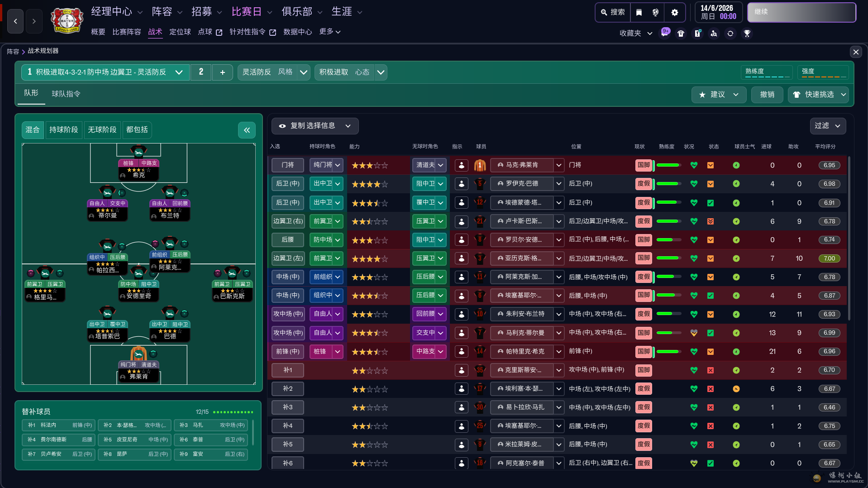Toggle the 持球阶段 pitch view
Image resolution: width=868 pixels, height=488 pixels.
pyautogui.click(x=63, y=130)
